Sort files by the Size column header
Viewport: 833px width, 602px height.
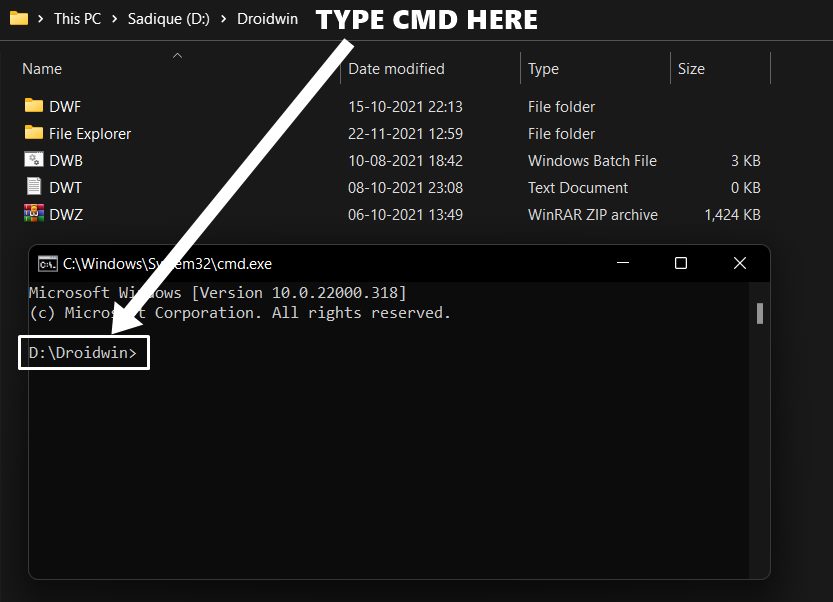point(690,68)
